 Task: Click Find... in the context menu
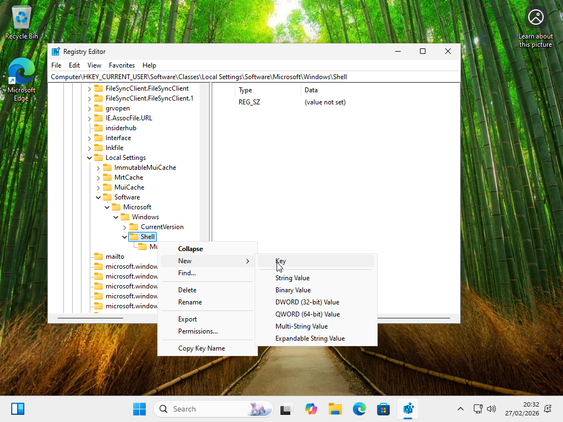pyautogui.click(x=207, y=273)
